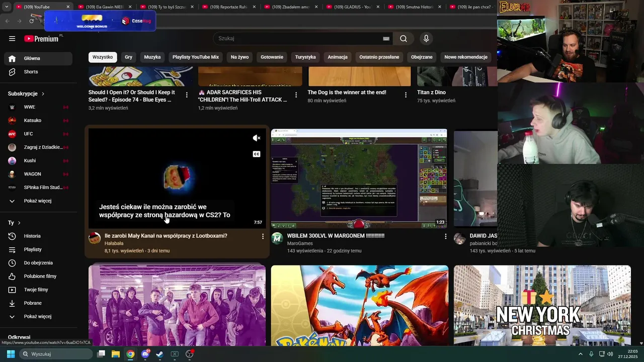Image resolution: width=644 pixels, height=362 pixels.
Task: Open the WWE subscription channel
Action: (38, 107)
